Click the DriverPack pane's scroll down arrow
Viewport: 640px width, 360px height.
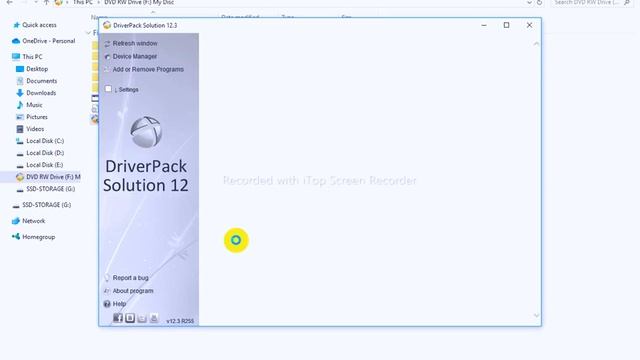[536, 316]
